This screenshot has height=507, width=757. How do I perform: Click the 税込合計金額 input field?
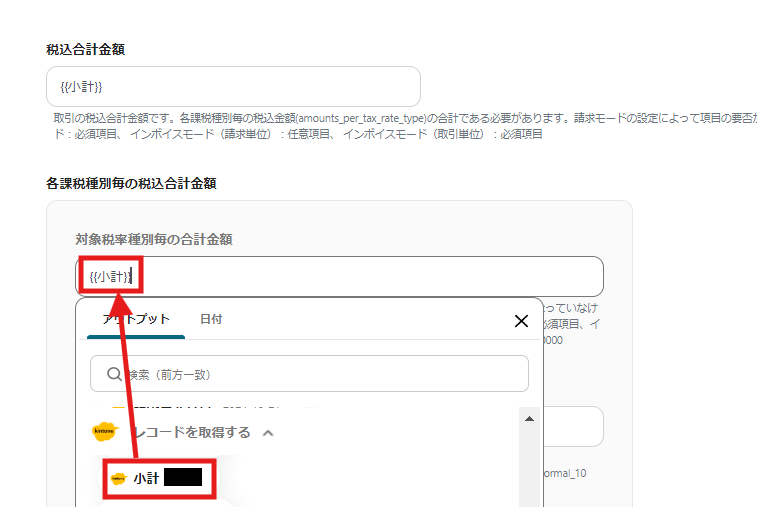(233, 86)
